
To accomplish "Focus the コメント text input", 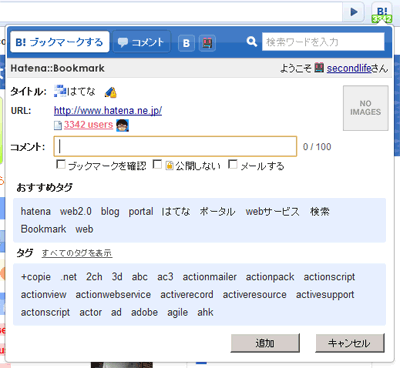I will click(175, 146).
